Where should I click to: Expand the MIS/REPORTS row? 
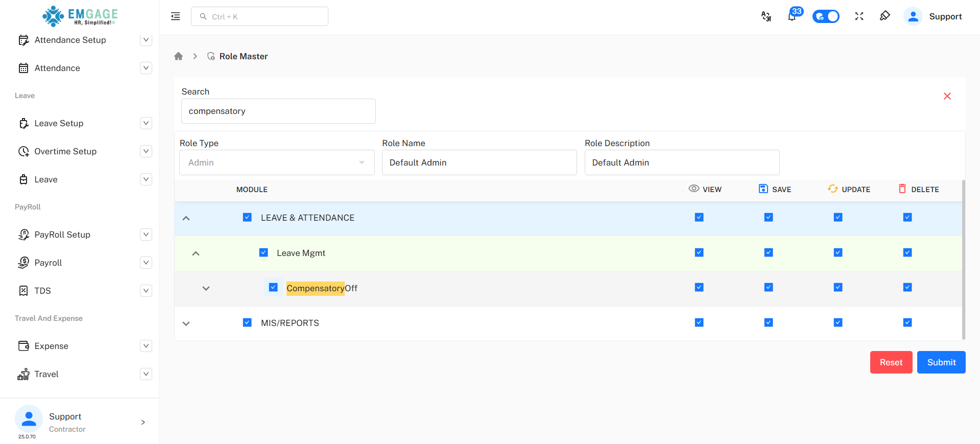tap(186, 323)
